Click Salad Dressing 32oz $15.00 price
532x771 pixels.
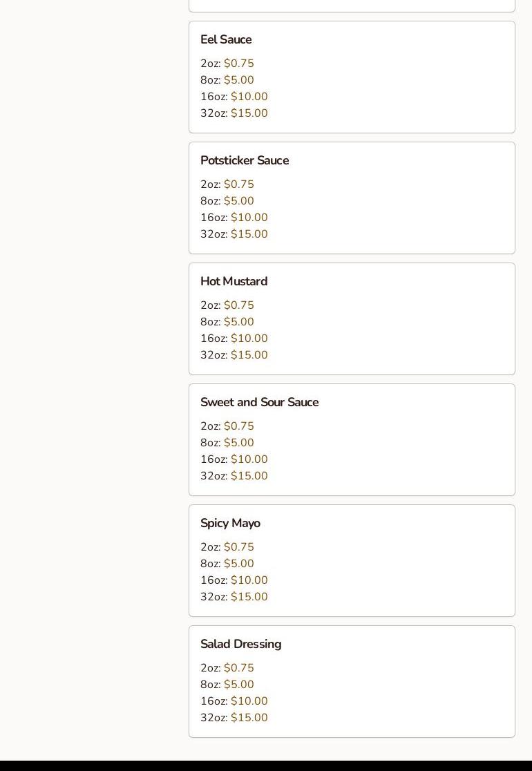249,718
